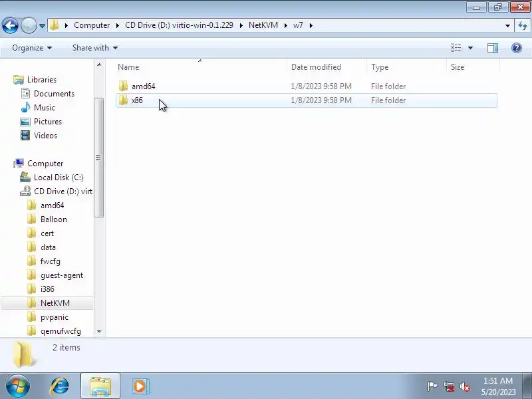
Task: Expand the arrow after w7 breadcrumb
Action: coord(311,25)
